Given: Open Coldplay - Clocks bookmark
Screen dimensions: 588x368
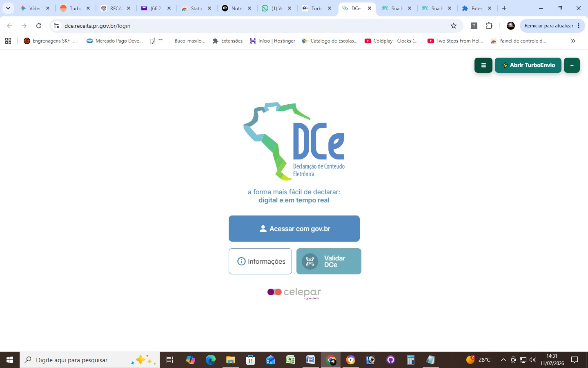Looking at the screenshot, I should click(391, 41).
